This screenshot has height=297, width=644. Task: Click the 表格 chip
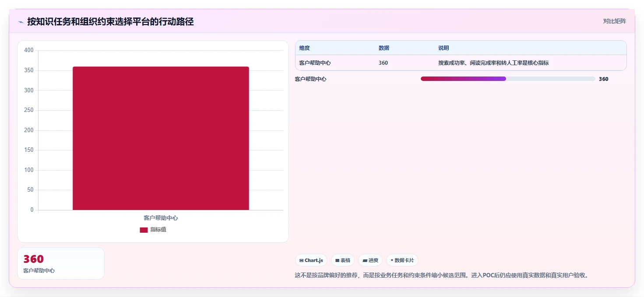[343, 260]
